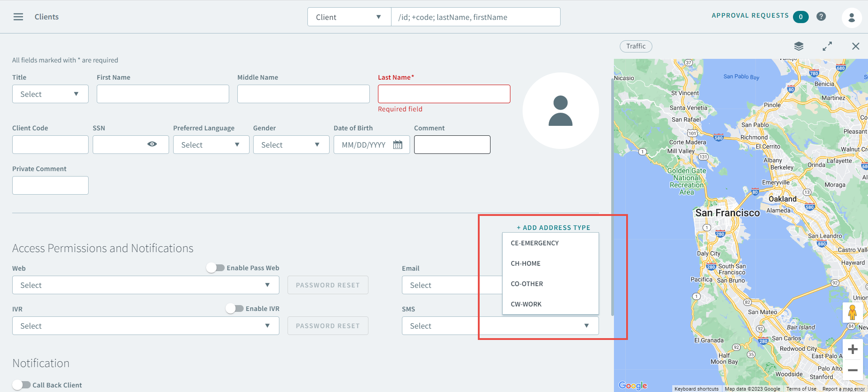The width and height of the screenshot is (868, 392).
Task: Open the Email select dropdown
Action: [x=452, y=285]
